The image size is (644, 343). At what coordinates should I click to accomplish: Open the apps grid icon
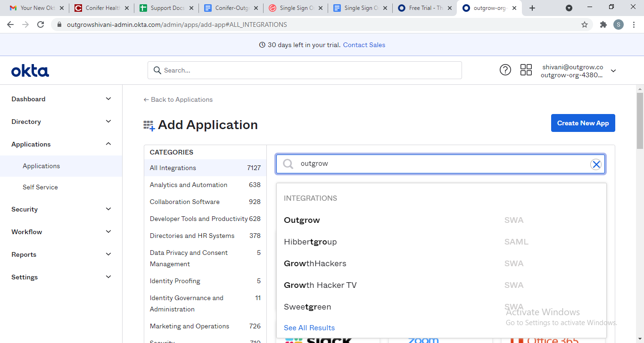coord(526,70)
